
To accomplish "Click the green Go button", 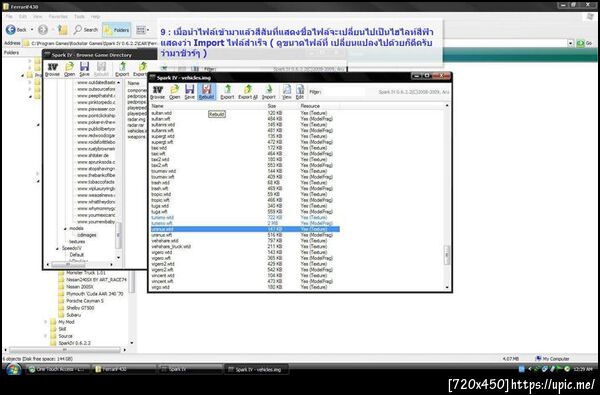I will [584, 43].
